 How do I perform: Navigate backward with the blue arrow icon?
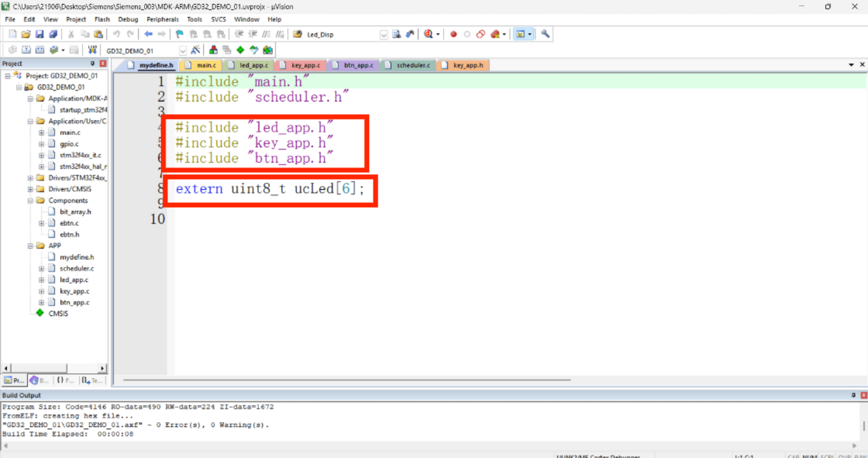pos(148,34)
